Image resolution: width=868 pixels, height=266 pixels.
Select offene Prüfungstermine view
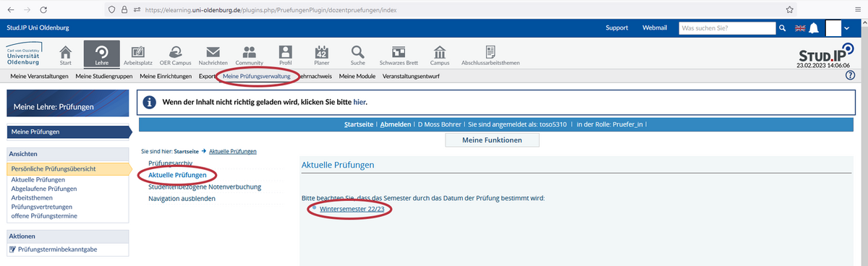pyautogui.click(x=44, y=215)
